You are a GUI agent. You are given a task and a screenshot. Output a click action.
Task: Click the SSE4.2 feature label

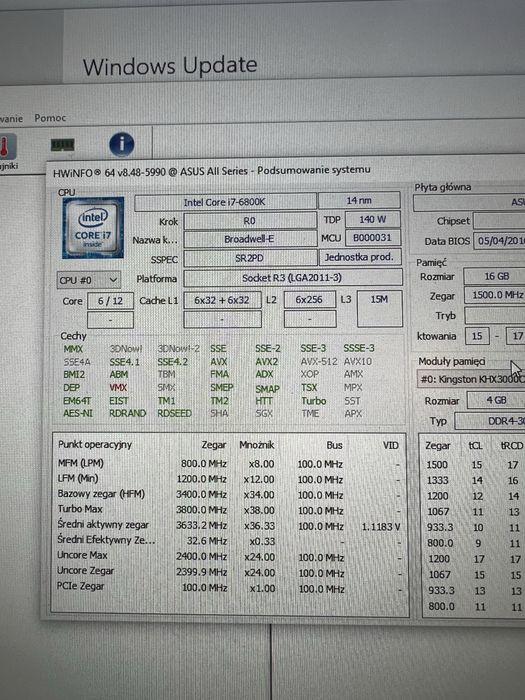[173, 362]
